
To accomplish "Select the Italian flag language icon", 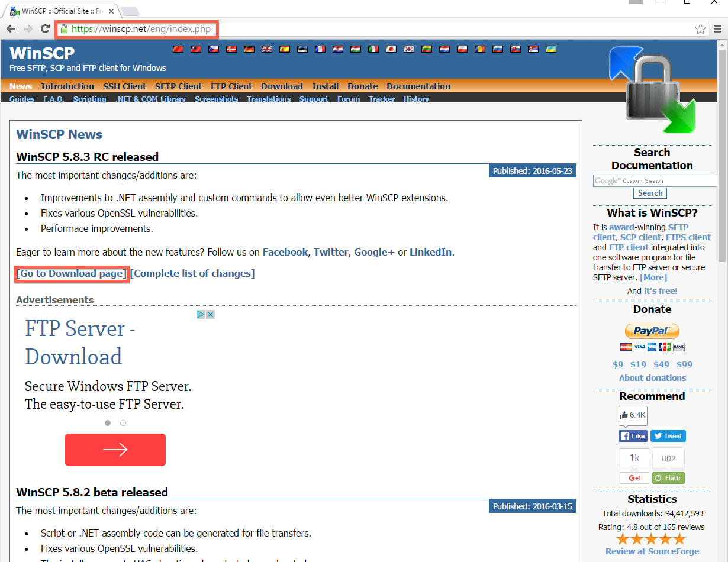I will (373, 49).
